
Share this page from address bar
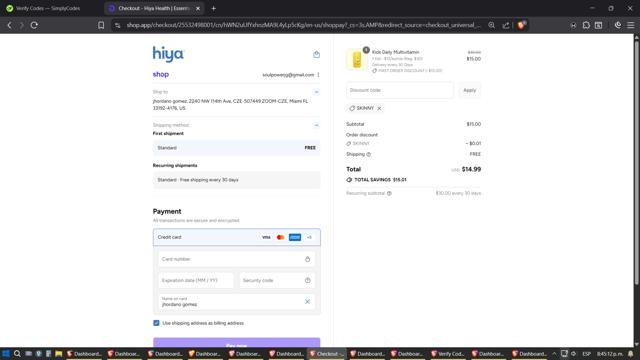pos(506,25)
